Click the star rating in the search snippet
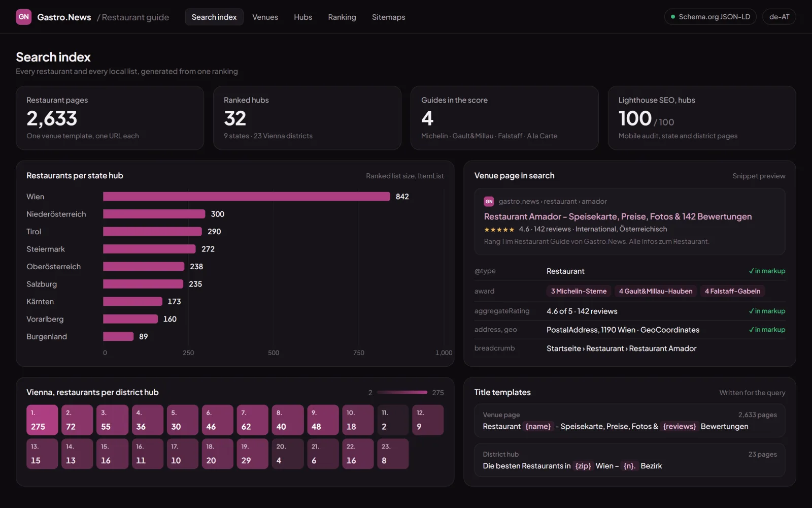The width and height of the screenshot is (812, 508). tap(499, 230)
